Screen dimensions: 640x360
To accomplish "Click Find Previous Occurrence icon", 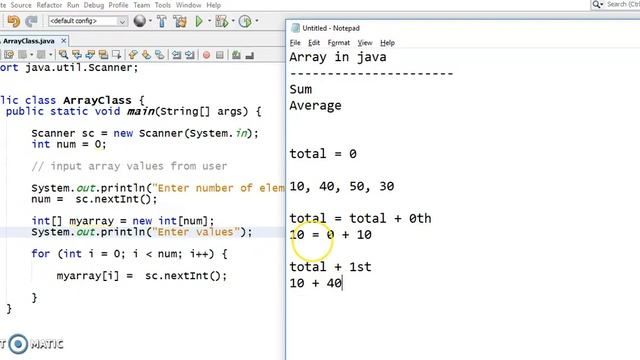I will pyautogui.click(x=77, y=55).
